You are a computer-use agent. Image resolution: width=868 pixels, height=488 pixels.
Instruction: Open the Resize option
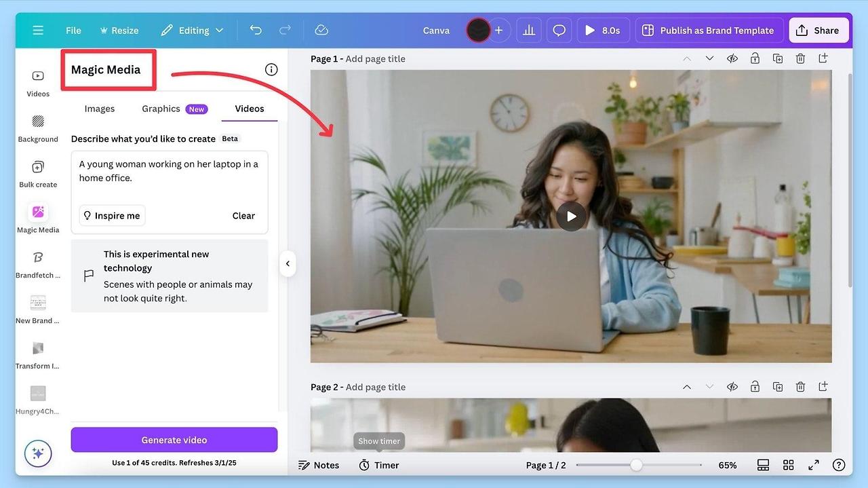click(x=119, y=31)
